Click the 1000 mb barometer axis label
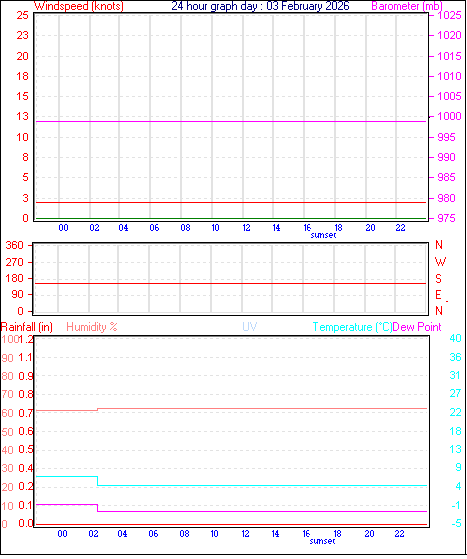This screenshot has width=467, height=559. click(x=450, y=116)
